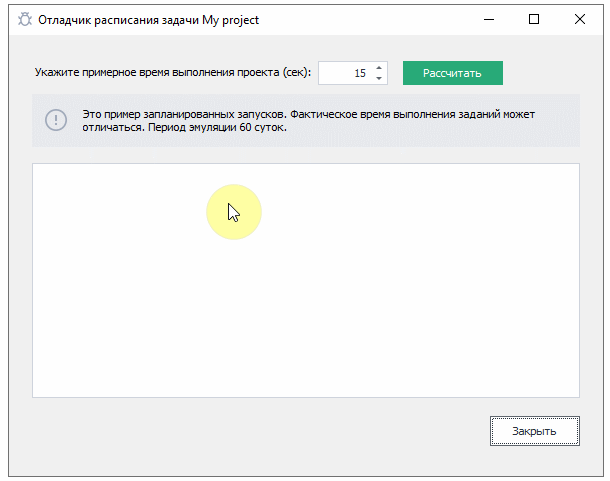Select the value 15 in the spinner
The height and width of the screenshot is (481, 610).
click(x=360, y=73)
